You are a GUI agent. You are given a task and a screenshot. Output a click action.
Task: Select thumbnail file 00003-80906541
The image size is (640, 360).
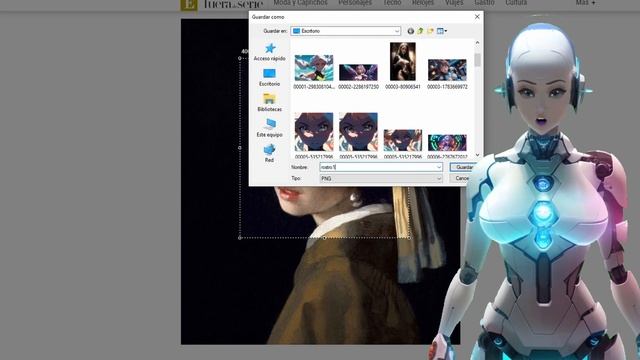point(403,66)
